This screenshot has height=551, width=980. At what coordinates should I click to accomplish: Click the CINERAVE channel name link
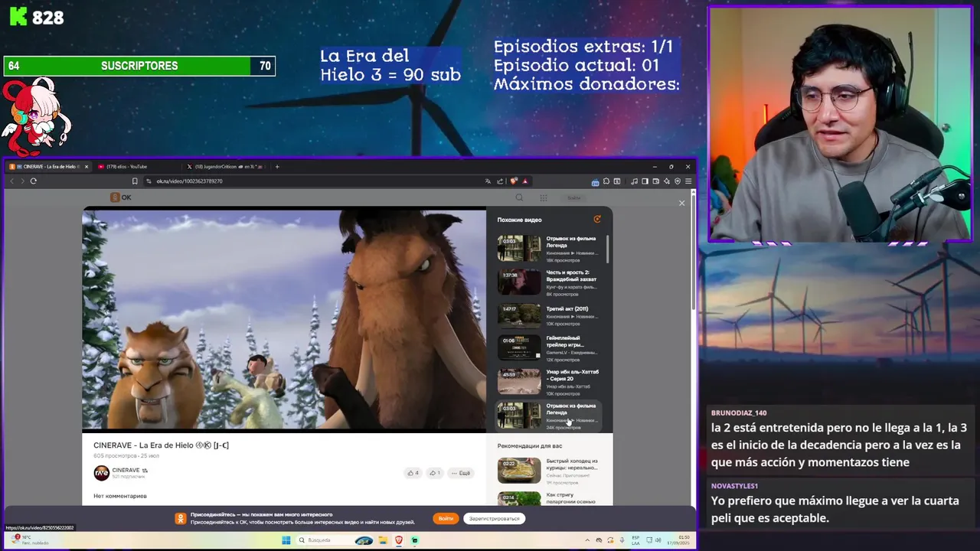point(126,470)
